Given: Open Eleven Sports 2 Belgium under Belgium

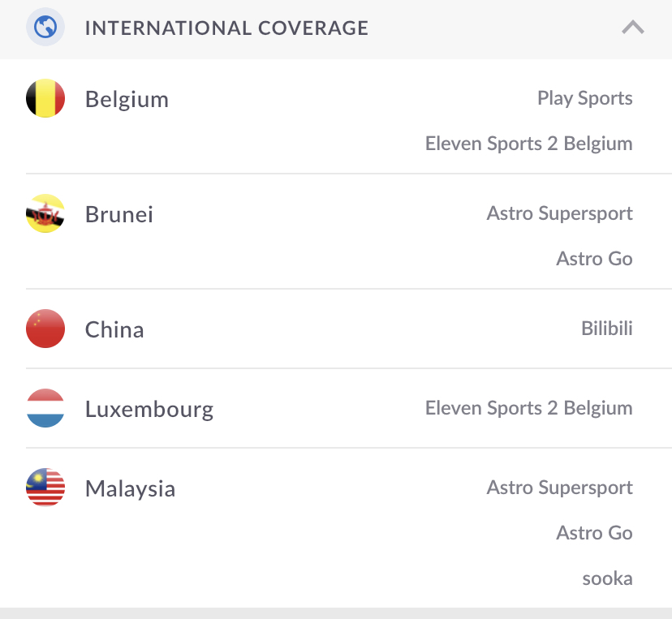Looking at the screenshot, I should pyautogui.click(x=528, y=144).
